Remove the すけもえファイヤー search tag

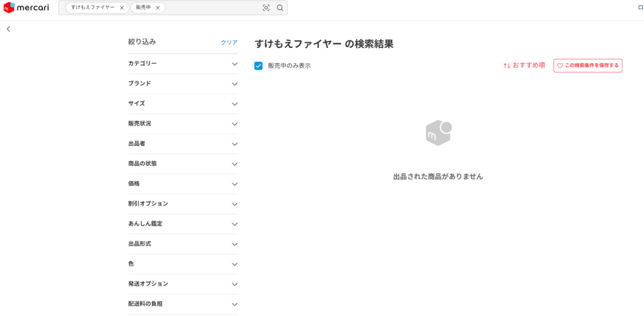122,8
